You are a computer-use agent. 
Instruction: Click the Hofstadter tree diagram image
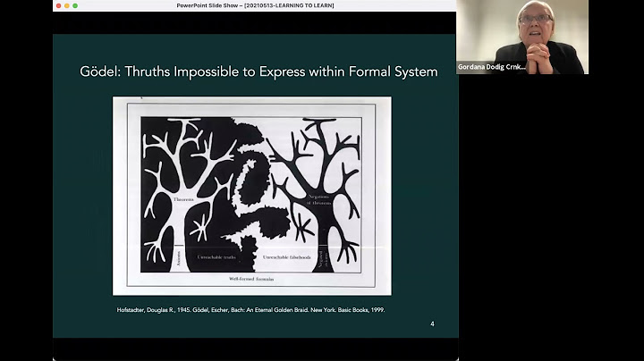coord(251,196)
